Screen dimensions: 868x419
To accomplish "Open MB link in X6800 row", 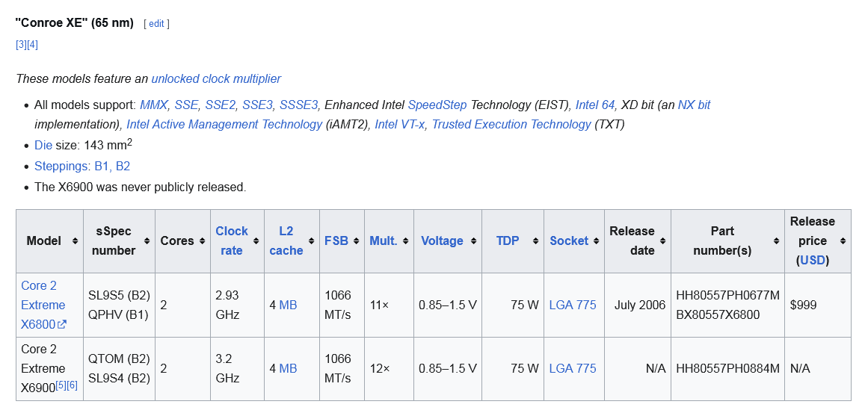I will pyautogui.click(x=288, y=305).
